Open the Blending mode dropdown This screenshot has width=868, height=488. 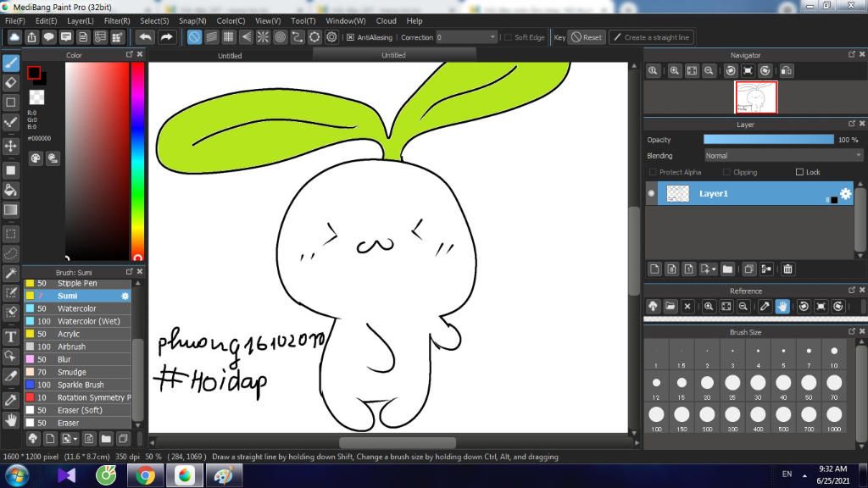pos(784,156)
